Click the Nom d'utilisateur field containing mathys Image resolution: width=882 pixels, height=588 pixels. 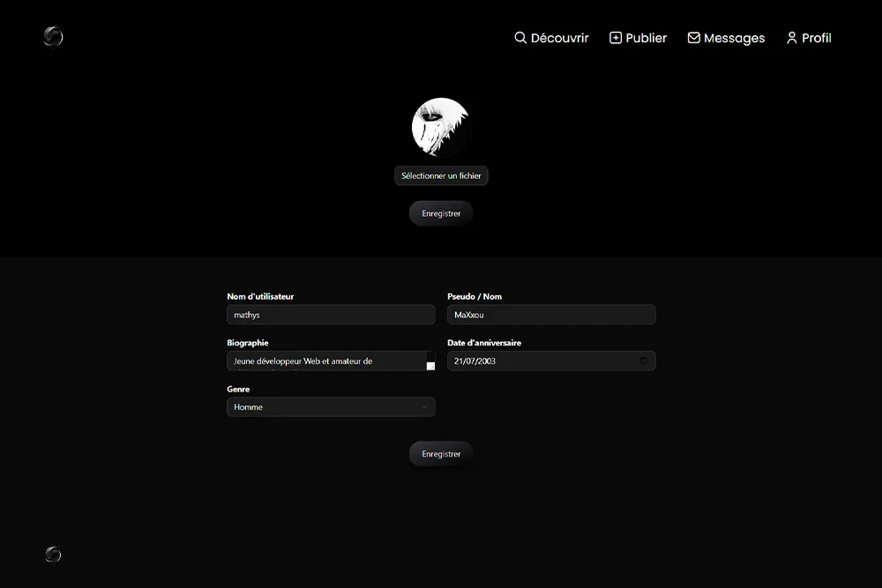[331, 315]
